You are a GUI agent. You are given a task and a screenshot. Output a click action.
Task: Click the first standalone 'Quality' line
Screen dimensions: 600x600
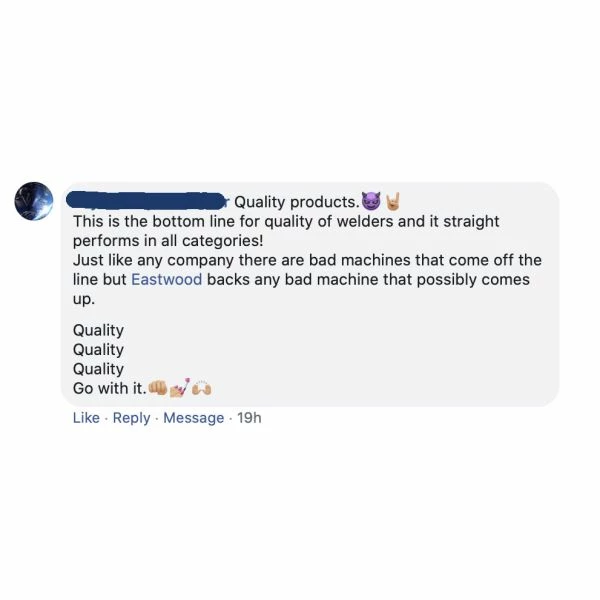(x=98, y=331)
